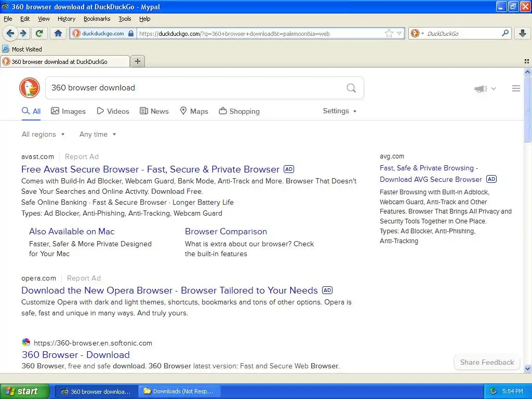The height and width of the screenshot is (399, 532).
Task: Click the browser search bar magnifier
Action: [x=505, y=33]
